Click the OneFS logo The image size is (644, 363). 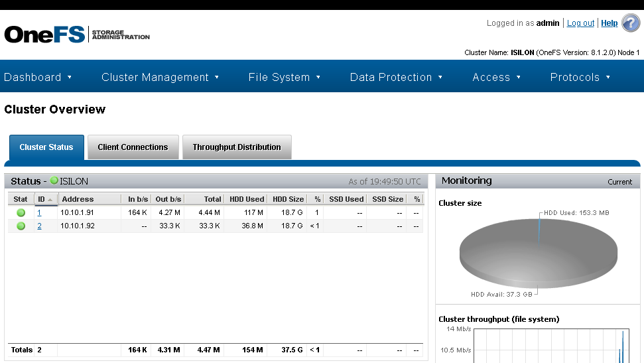click(x=44, y=35)
